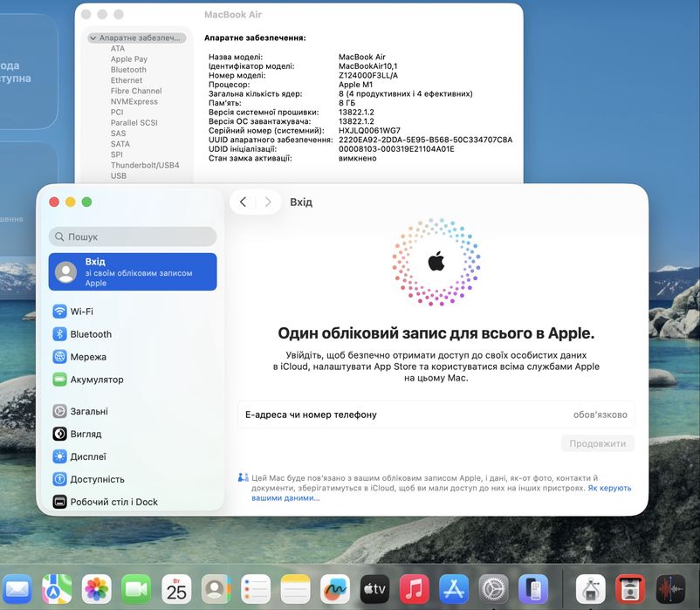Select SATA in System Information sidebar
The image size is (700, 610).
[120, 144]
